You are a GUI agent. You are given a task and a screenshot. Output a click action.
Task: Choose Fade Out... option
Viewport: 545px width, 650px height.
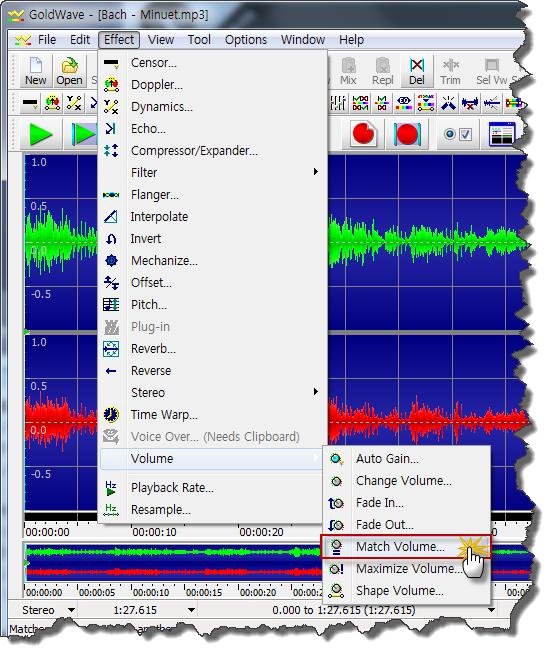[407, 525]
